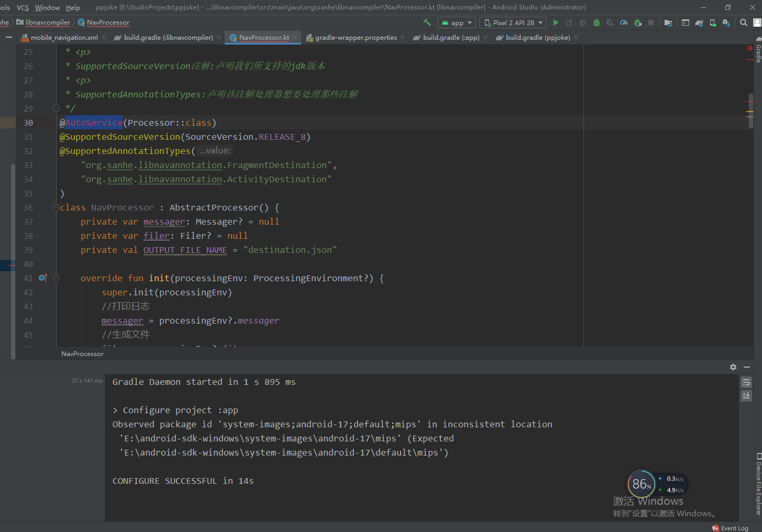Click the 27 s 141 ms build time
Image resolution: width=762 pixels, height=532 pixels.
[x=87, y=381]
